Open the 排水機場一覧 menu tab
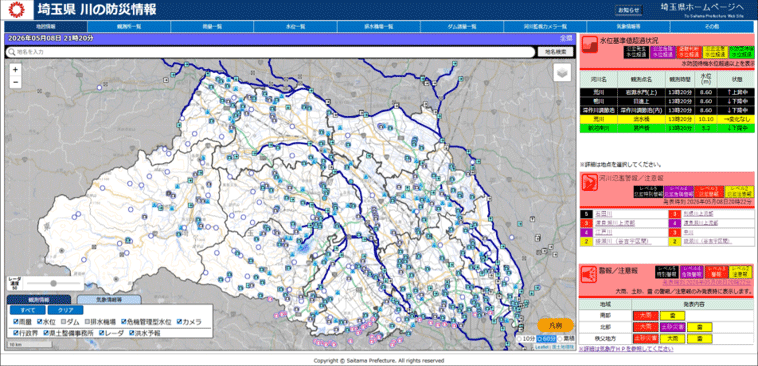The image size is (758, 366). 379,27
